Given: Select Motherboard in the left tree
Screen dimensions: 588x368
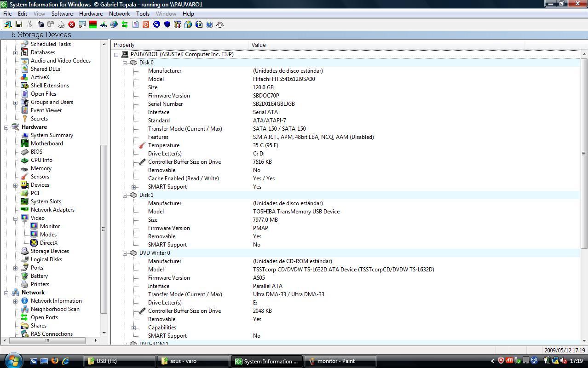Looking at the screenshot, I should (47, 144).
